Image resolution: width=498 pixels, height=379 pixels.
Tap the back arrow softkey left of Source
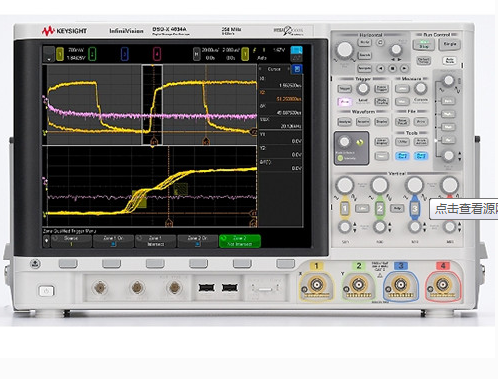[46, 241]
